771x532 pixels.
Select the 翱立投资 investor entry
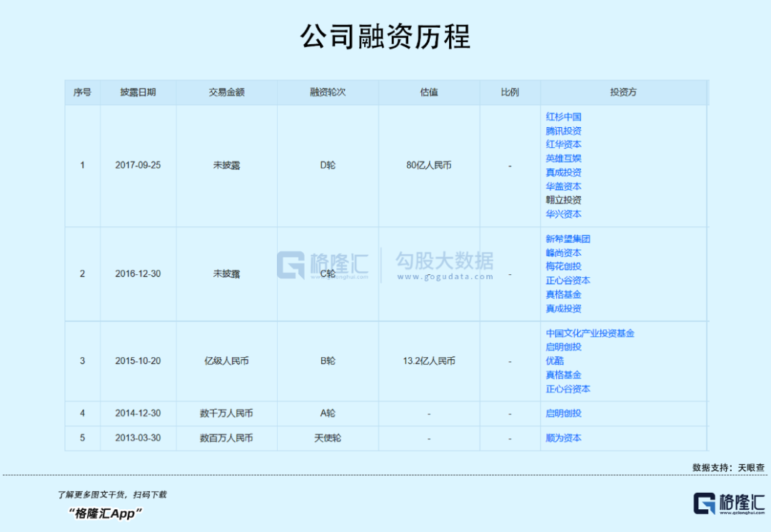pyautogui.click(x=563, y=200)
